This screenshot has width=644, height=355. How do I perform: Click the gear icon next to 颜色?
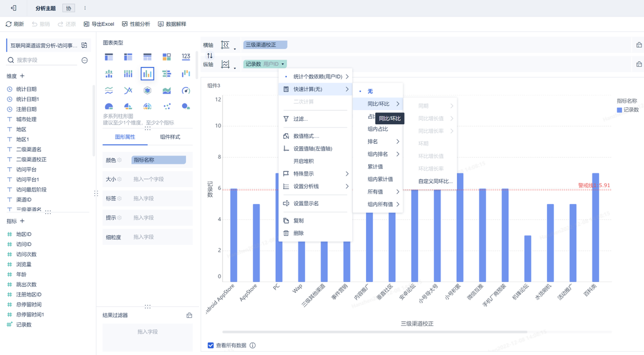click(x=119, y=160)
